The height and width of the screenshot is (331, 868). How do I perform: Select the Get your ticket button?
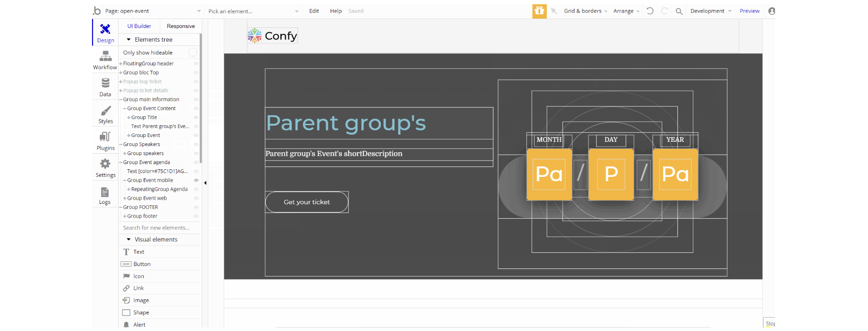(307, 202)
